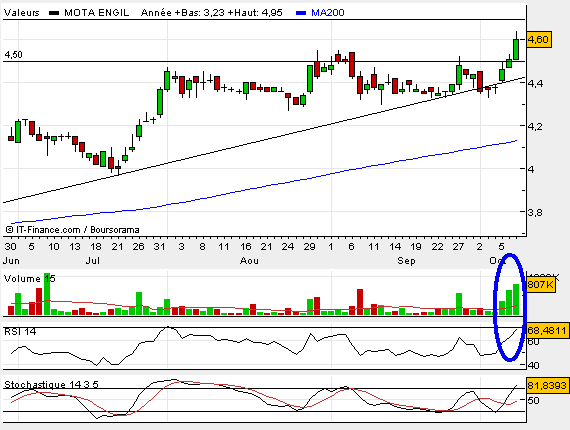Click the MA200 legend text
This screenshot has height=430, width=570.
328,13
